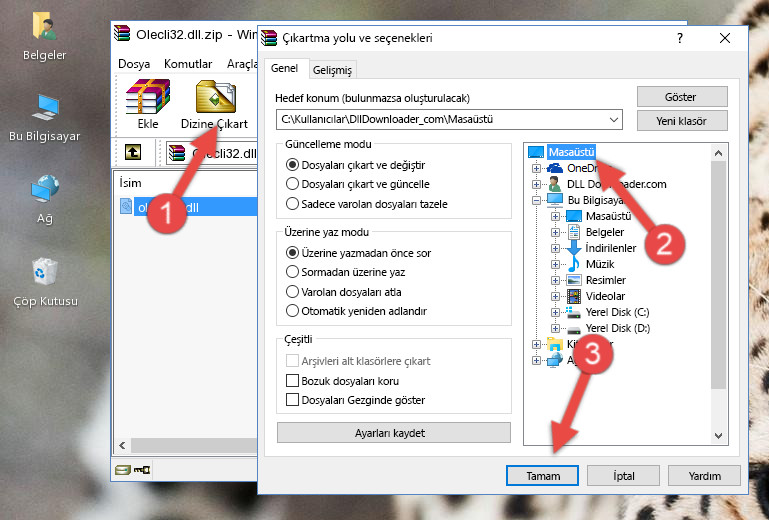Click left arrow of WinRAR horizontal scrollbar
This screenshot has height=520, width=769.
tap(122, 445)
